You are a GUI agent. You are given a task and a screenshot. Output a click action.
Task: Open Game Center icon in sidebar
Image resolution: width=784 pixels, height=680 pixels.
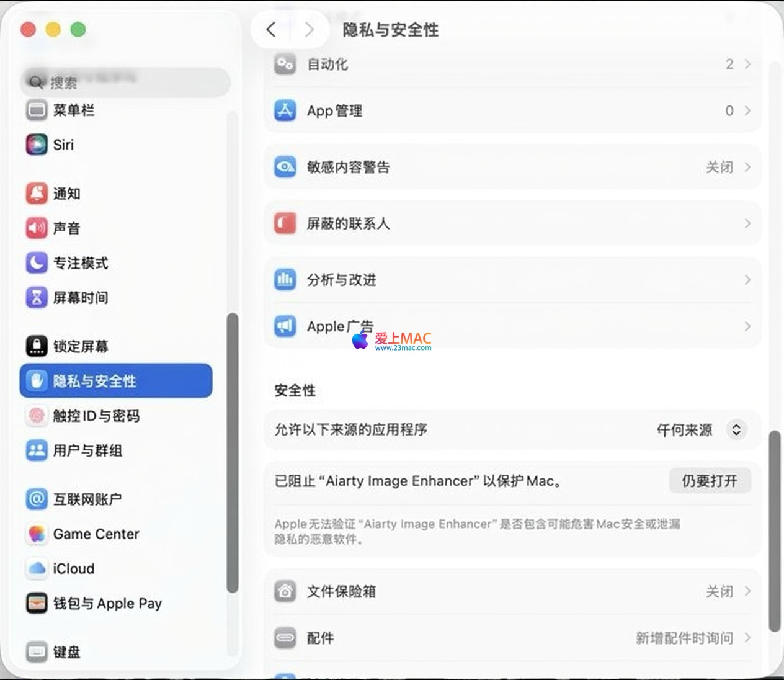click(x=37, y=534)
